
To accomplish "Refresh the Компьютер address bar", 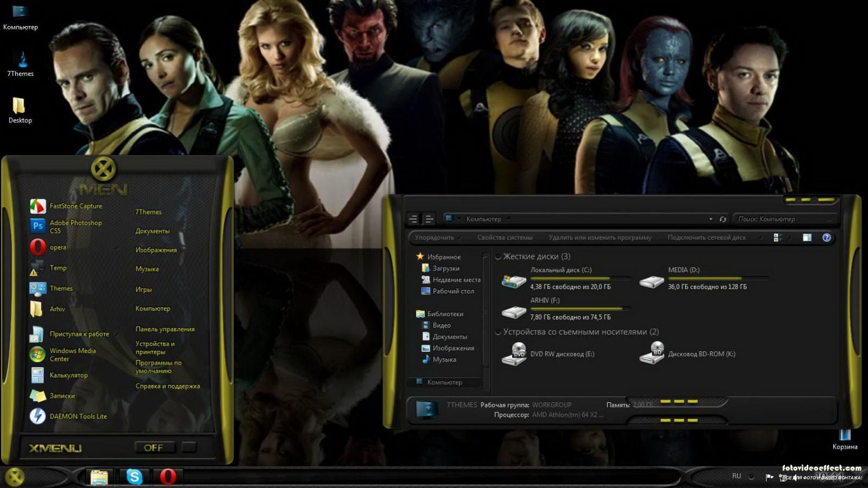I will pyautogui.click(x=723, y=219).
